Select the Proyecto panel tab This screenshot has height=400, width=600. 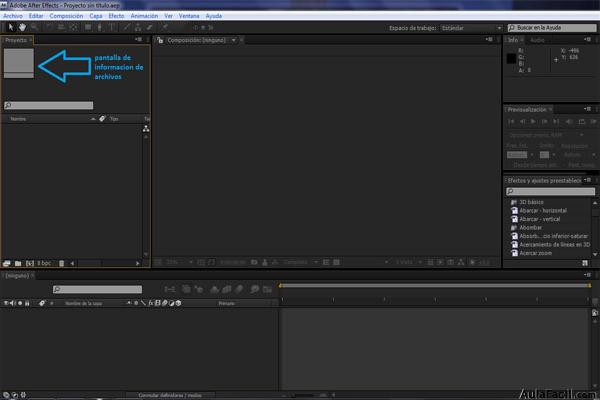coord(16,40)
